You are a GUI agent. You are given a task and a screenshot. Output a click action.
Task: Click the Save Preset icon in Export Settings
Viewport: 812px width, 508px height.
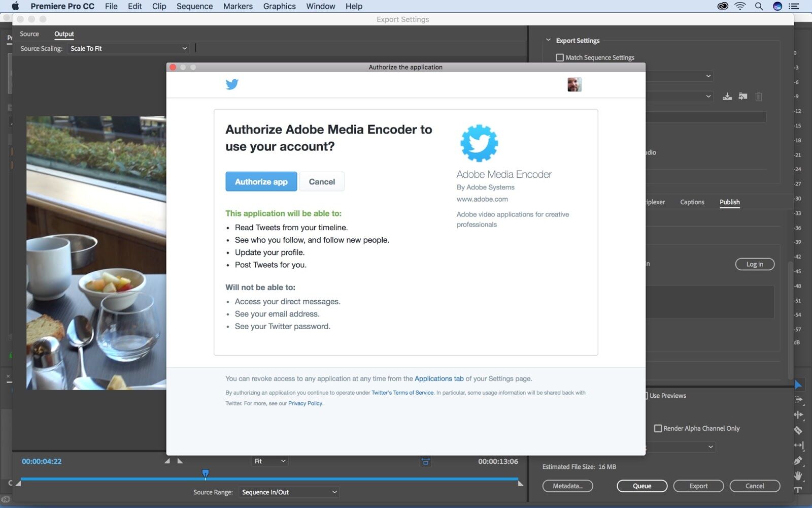727,97
